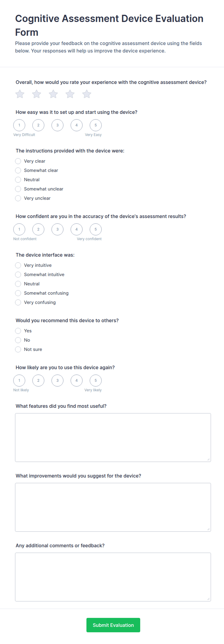Select 1 Very Difficult for setup ease
This screenshot has height=644, width=224.
point(19,125)
